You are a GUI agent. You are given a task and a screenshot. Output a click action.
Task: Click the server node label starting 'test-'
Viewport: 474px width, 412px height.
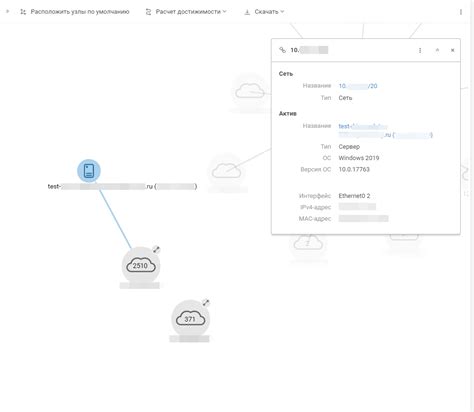click(x=122, y=187)
